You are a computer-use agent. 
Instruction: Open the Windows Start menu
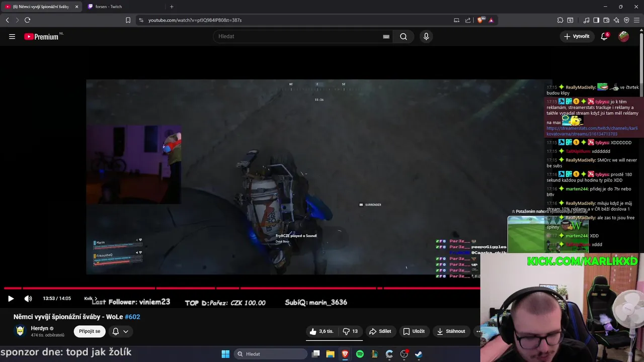point(225,354)
